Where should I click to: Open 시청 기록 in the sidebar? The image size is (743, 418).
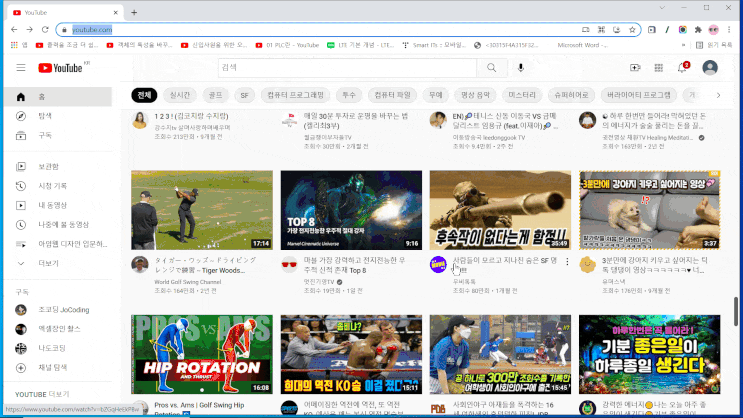pos(58,186)
